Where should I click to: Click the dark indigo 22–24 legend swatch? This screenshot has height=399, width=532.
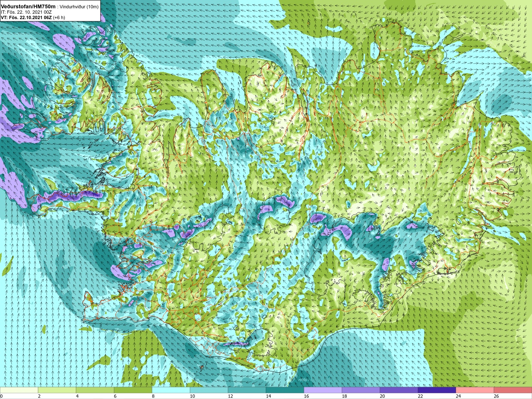437,390
